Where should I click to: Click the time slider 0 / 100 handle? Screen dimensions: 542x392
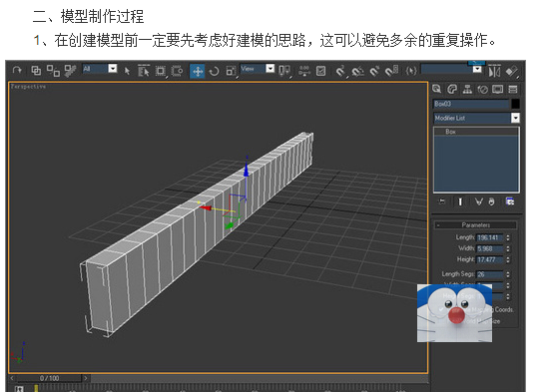(49, 378)
